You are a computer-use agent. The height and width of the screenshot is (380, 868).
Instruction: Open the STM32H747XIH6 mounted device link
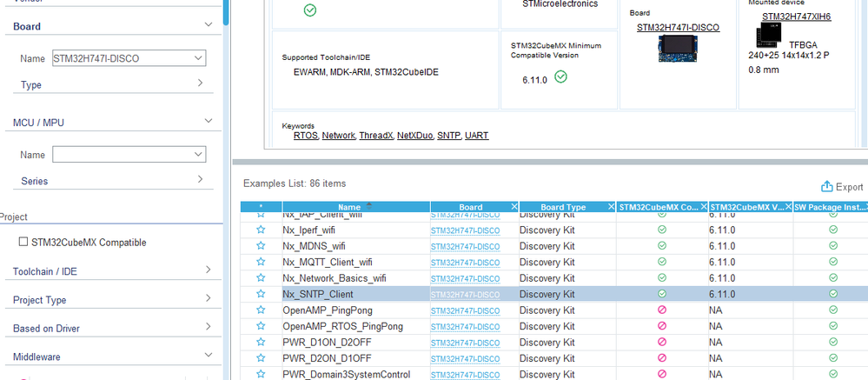click(797, 17)
